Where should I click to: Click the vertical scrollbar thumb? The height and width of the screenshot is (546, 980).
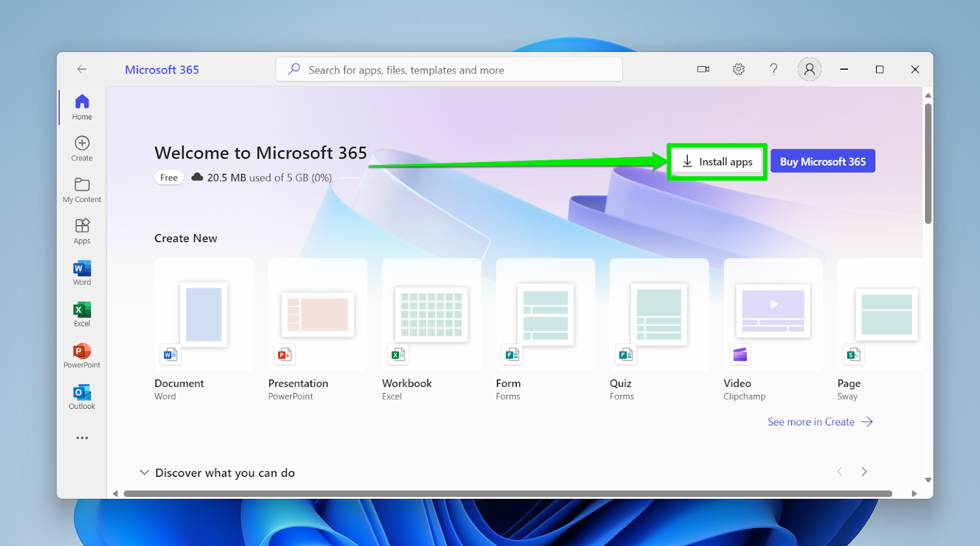(928, 163)
